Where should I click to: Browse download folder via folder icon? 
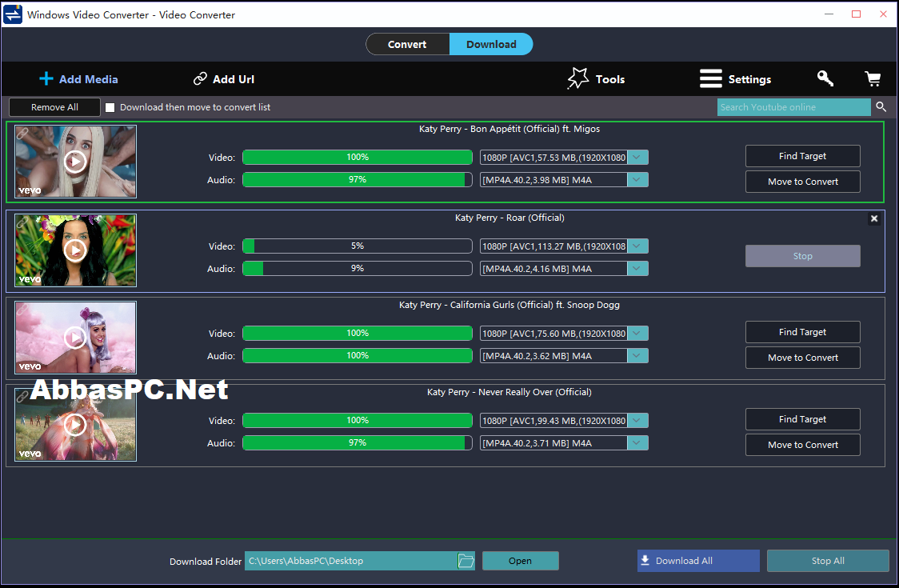tap(466, 561)
